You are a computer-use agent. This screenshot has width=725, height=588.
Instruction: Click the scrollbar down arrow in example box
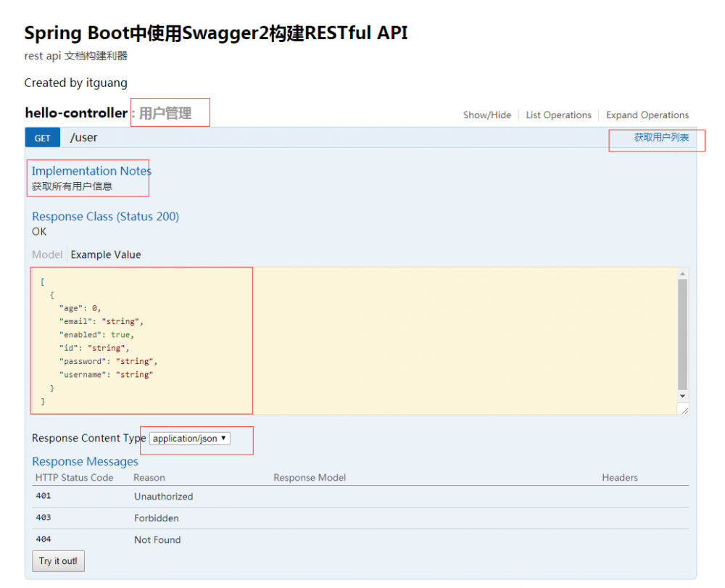coord(682,396)
